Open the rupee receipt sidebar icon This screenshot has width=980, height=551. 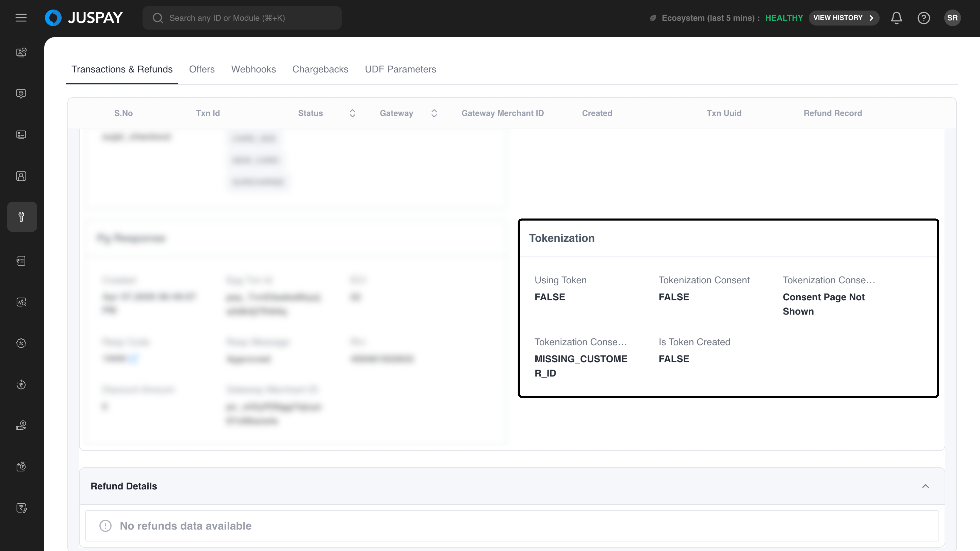[x=21, y=261]
